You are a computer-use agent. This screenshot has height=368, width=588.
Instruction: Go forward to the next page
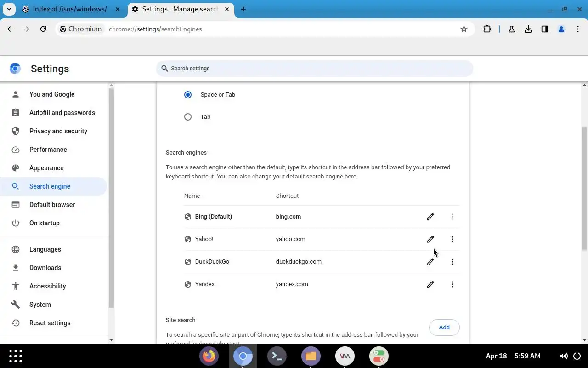pyautogui.click(x=27, y=29)
